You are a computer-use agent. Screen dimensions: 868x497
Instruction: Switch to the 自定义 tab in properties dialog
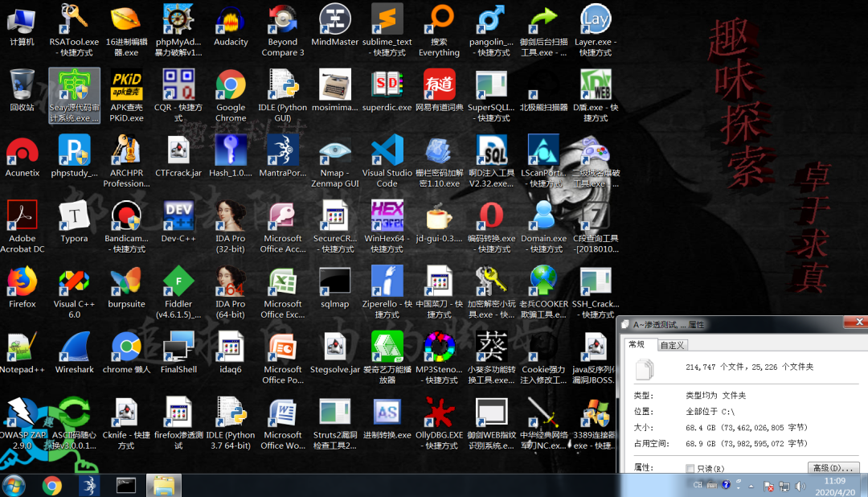point(673,345)
